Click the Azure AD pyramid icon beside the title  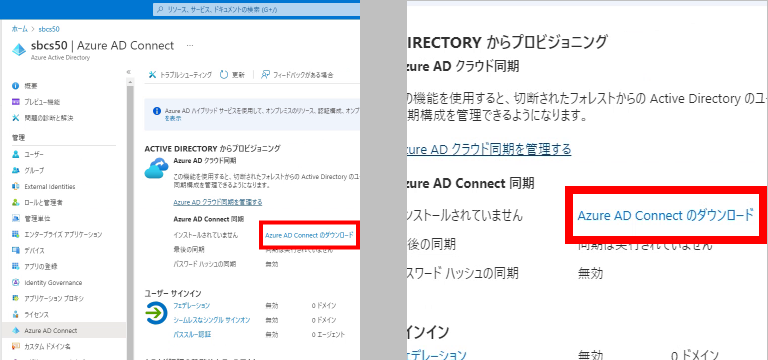click(x=19, y=50)
